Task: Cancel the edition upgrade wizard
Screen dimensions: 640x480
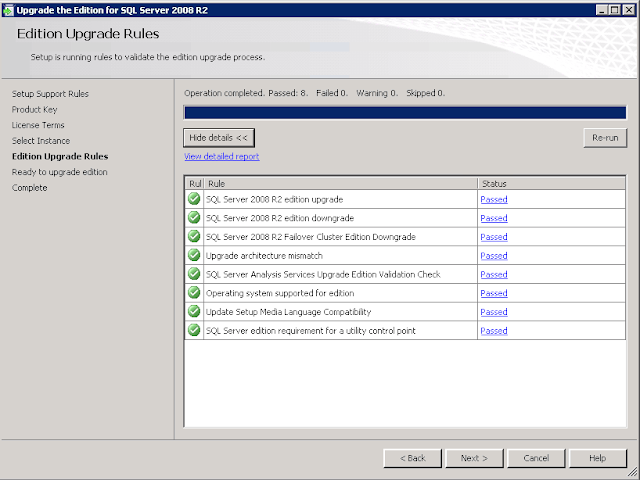Action: tap(536, 458)
